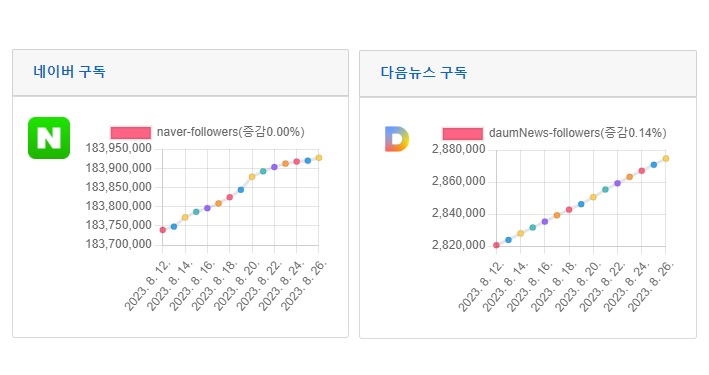This screenshot has width=709, height=375.
Task: Select the purple 2023. 8. 22. point on Daum chart
Action: pyautogui.click(x=617, y=183)
